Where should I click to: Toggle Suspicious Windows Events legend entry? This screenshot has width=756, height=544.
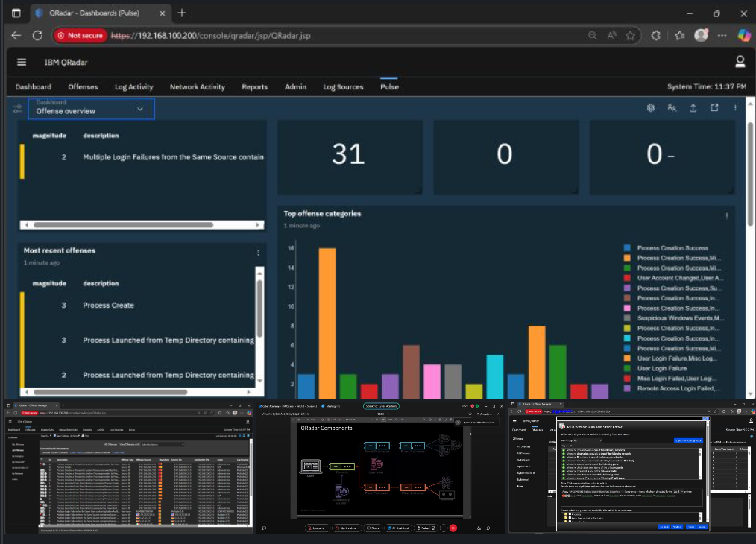pos(673,318)
